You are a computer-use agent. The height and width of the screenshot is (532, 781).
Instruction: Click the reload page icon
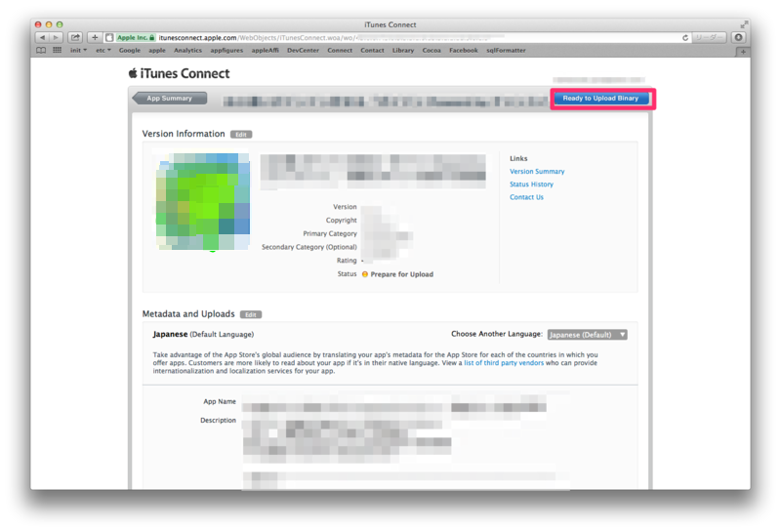click(685, 37)
